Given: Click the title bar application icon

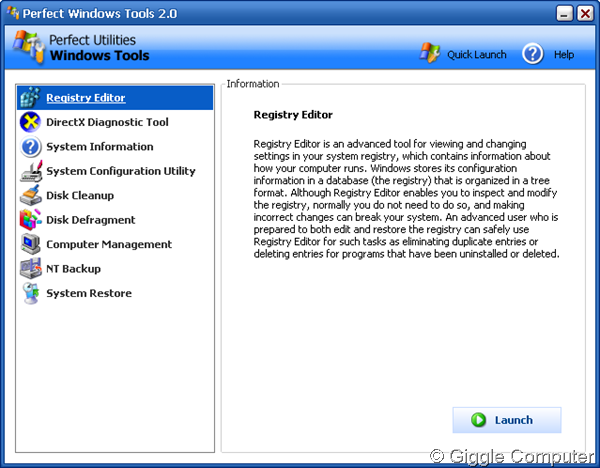Looking at the screenshot, I should tap(13, 13).
